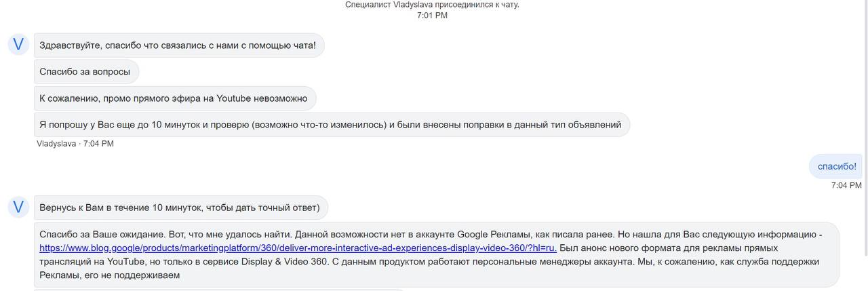Click the "Vladyslava · 7:04 PM" sender label
This screenshot has height=291, width=868.
(x=75, y=144)
